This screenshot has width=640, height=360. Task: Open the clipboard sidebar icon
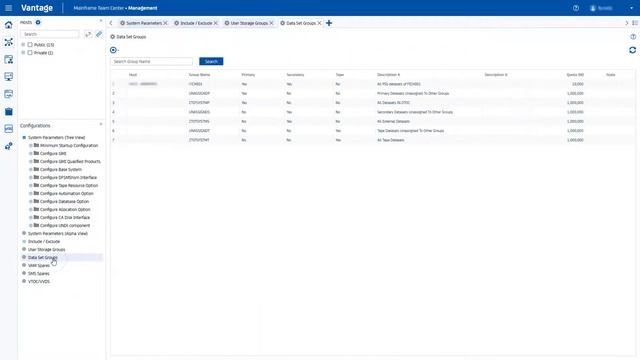pyautogui.click(x=9, y=111)
